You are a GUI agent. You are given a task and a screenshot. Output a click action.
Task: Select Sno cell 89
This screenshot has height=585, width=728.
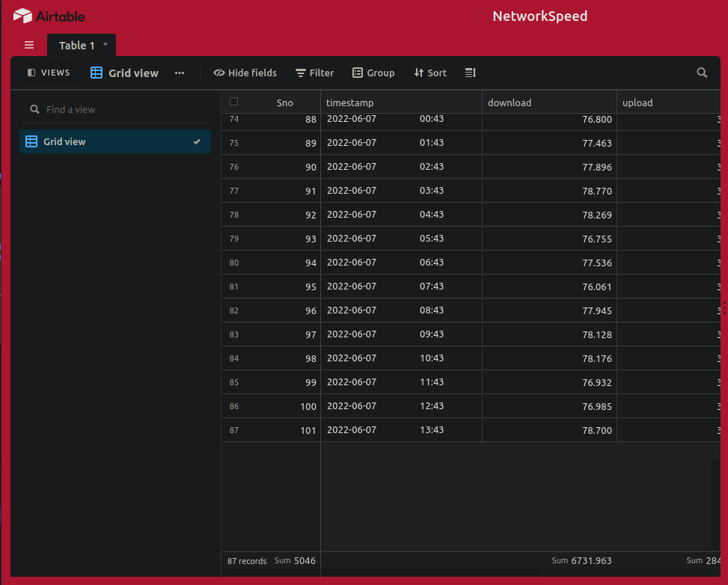tap(284, 143)
